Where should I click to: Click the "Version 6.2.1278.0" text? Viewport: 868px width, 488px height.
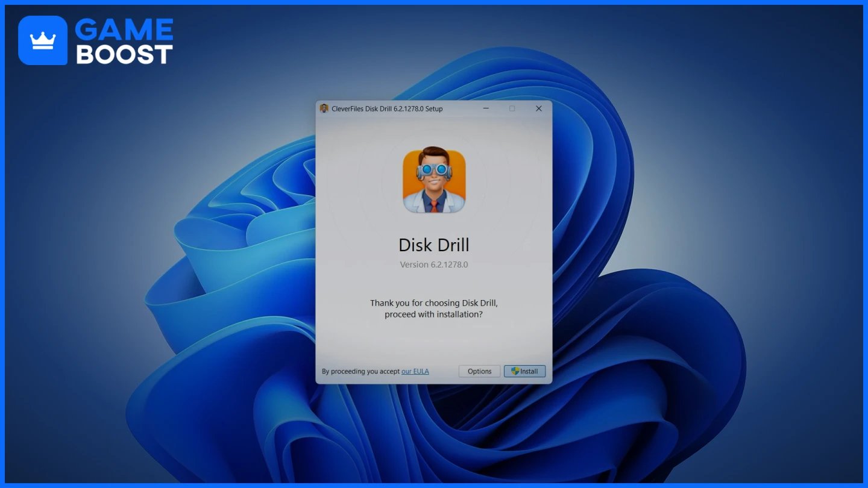(x=434, y=264)
